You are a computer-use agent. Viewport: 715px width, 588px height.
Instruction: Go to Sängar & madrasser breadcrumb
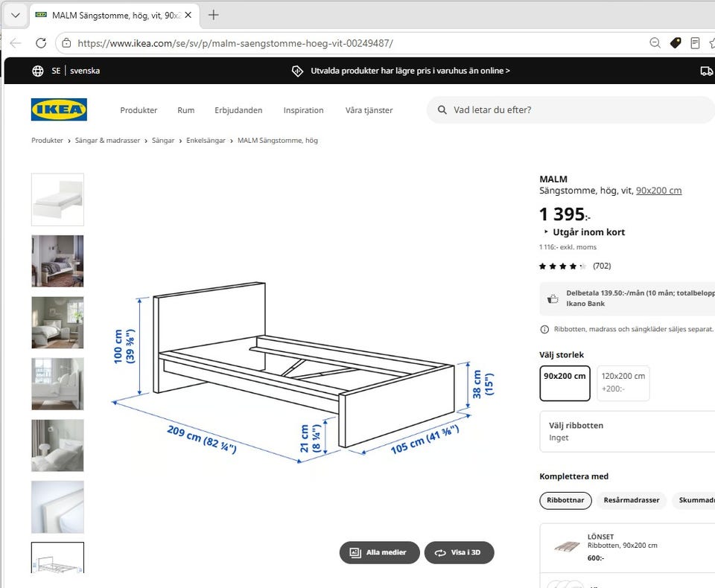tap(107, 141)
